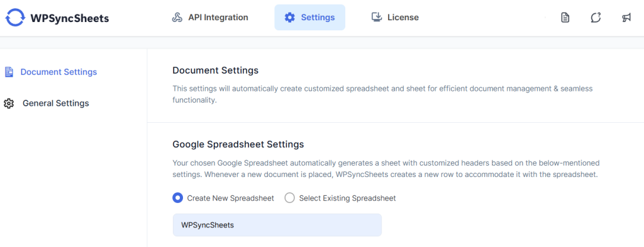Image resolution: width=644 pixels, height=247 pixels.
Task: Click the Document Settings main heading
Action: (x=215, y=71)
